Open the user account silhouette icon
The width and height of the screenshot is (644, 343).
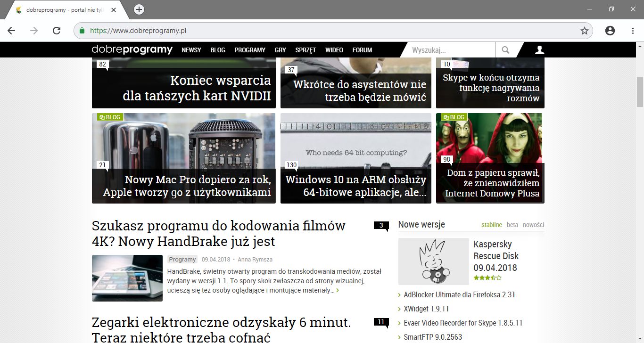click(x=539, y=50)
